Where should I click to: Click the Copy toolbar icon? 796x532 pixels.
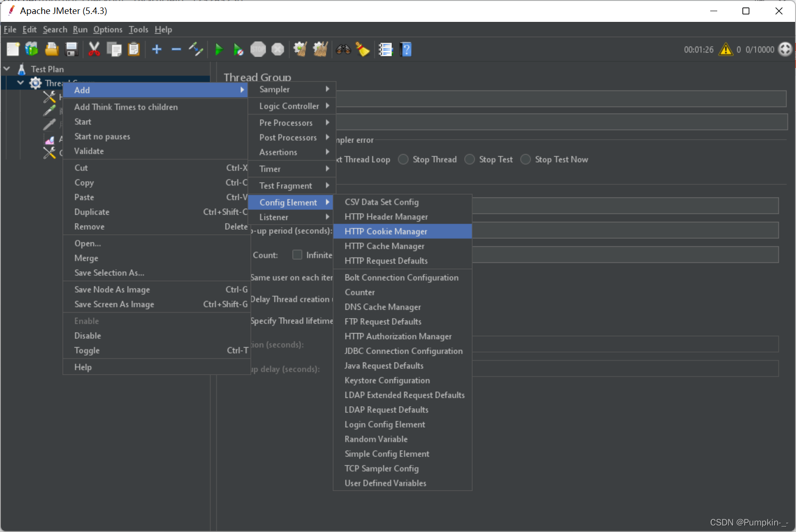pos(114,49)
